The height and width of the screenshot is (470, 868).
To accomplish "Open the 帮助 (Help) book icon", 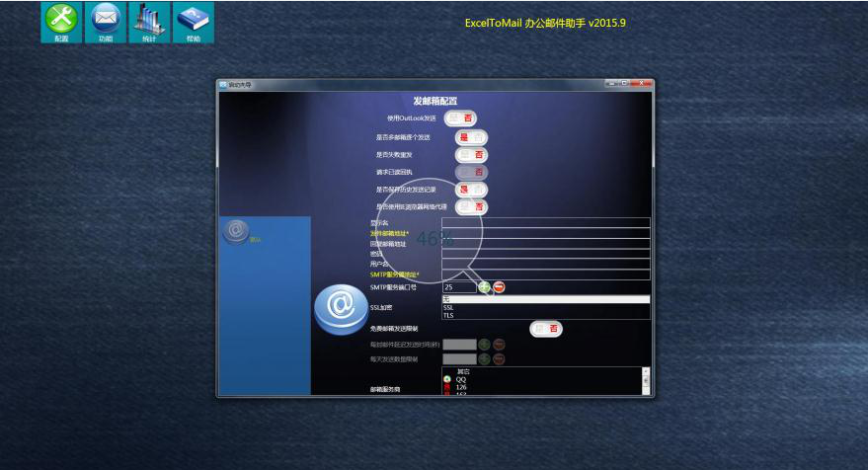I will [x=194, y=21].
